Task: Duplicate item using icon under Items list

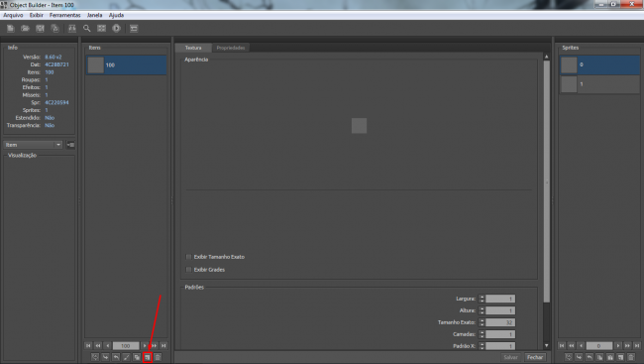Action: point(137,357)
